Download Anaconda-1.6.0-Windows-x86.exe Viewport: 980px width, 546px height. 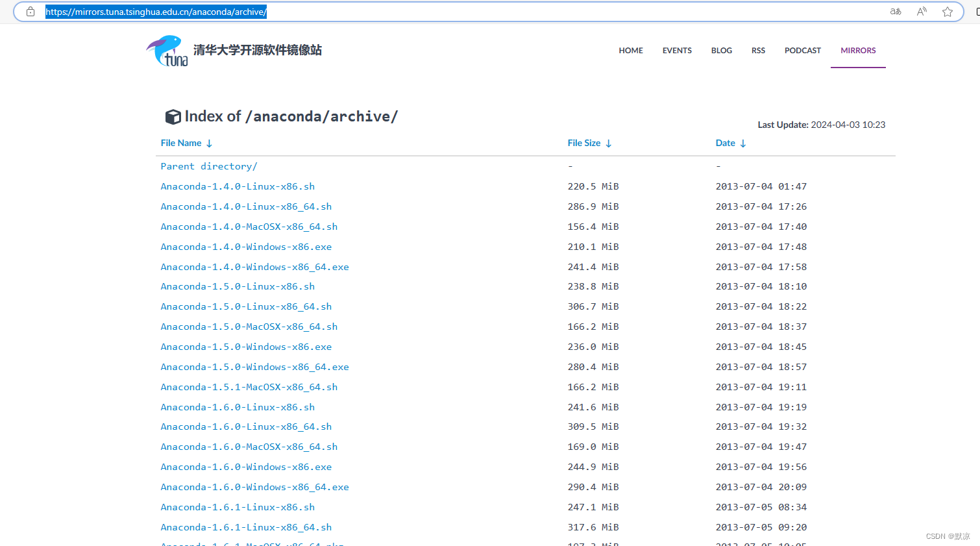pos(246,467)
